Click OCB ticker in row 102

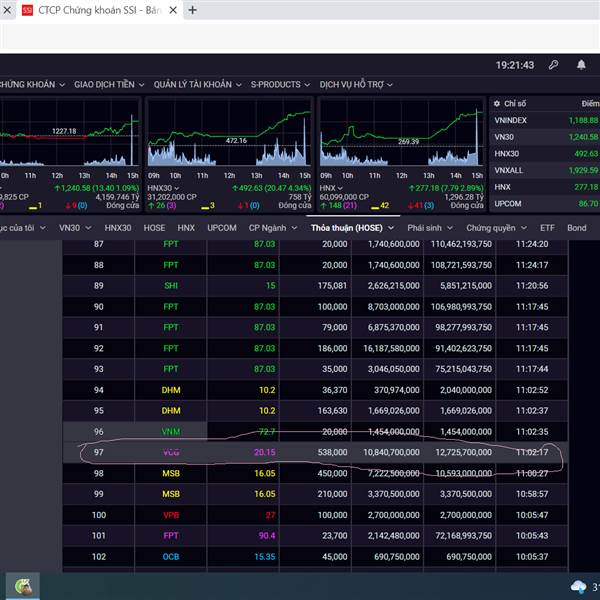click(x=171, y=557)
